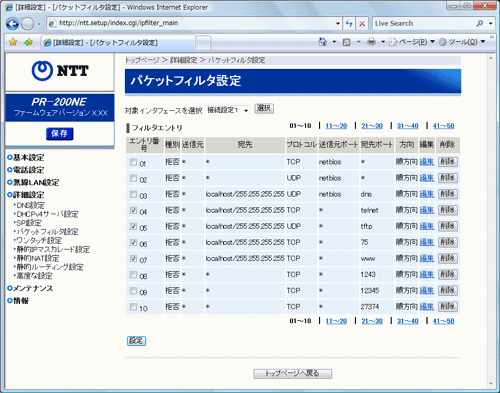Open the Print button dropdown arrow

pos(383,42)
